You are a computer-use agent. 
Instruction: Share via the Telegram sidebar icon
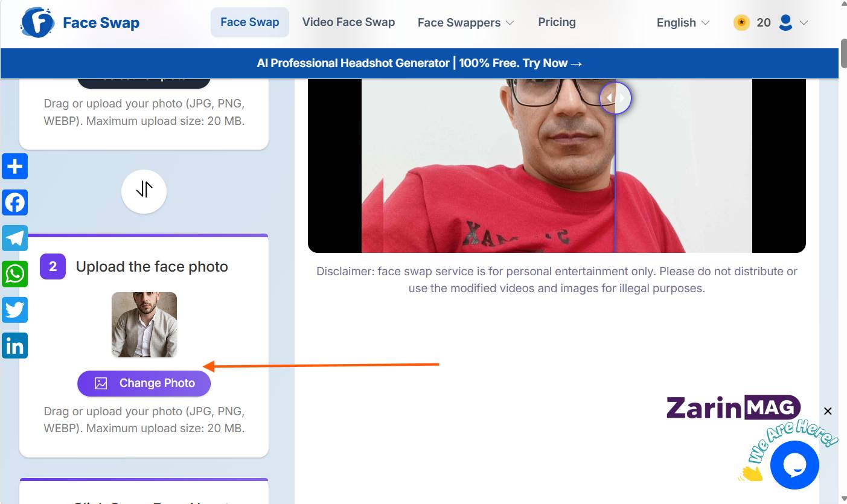[14, 238]
